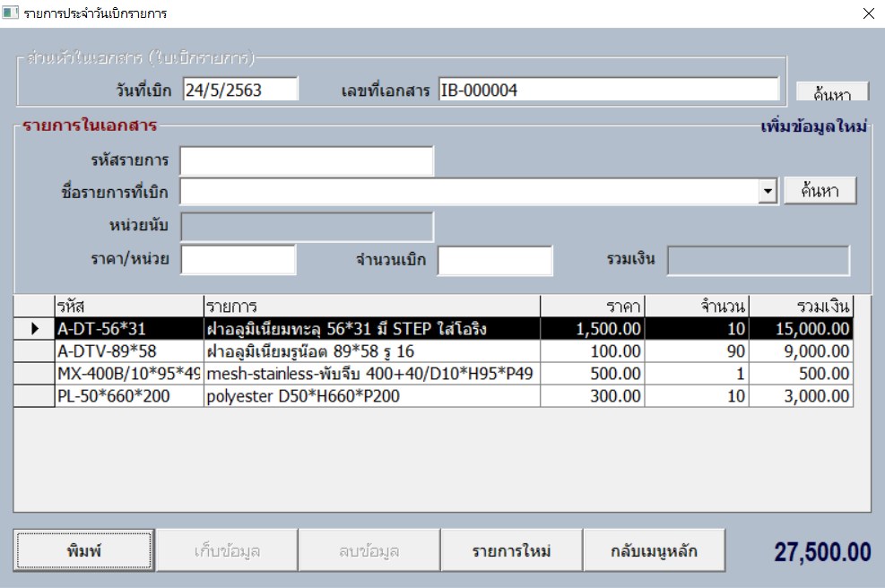Click the จำนวนเบิก input field
The height and width of the screenshot is (588, 885).
point(495,261)
